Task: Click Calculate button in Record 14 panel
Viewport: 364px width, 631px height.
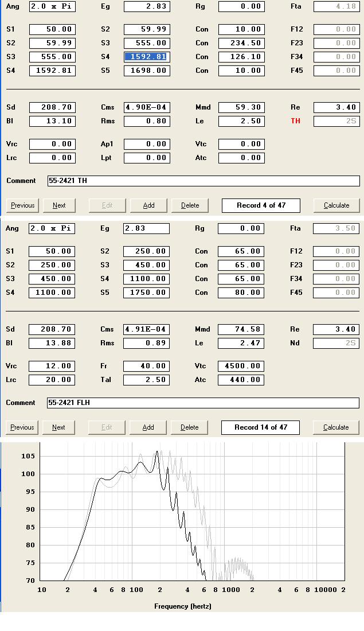Action: pyautogui.click(x=336, y=427)
